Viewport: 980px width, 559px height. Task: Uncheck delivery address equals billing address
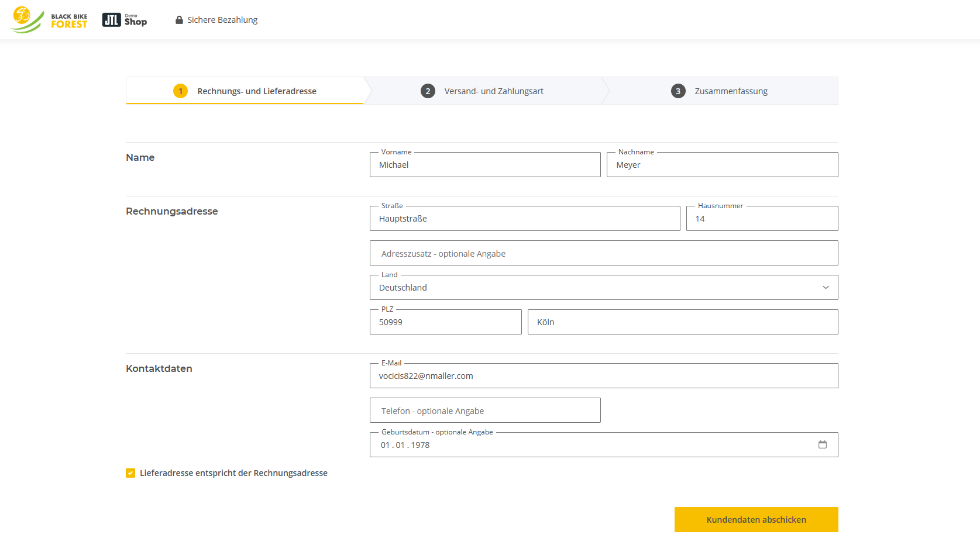point(130,473)
